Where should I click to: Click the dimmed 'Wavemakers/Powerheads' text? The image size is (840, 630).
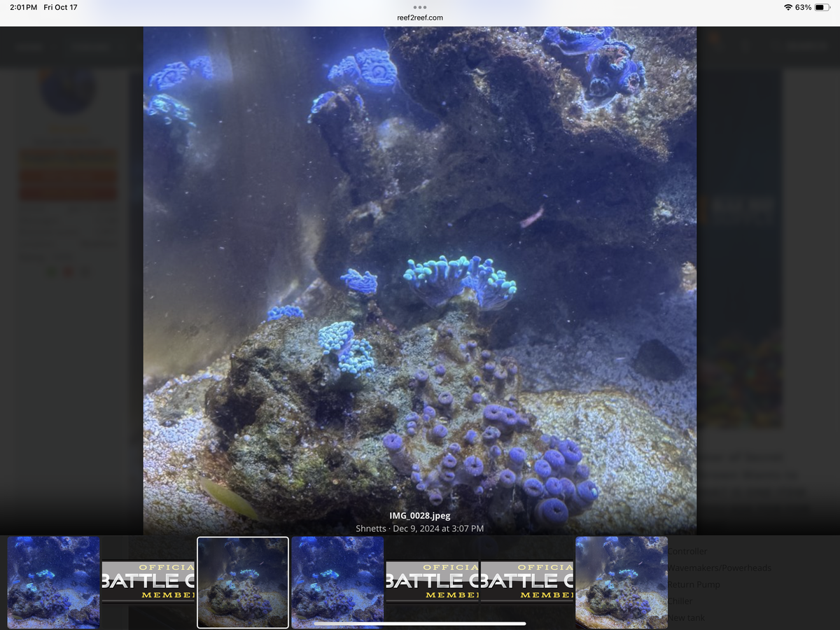[720, 568]
